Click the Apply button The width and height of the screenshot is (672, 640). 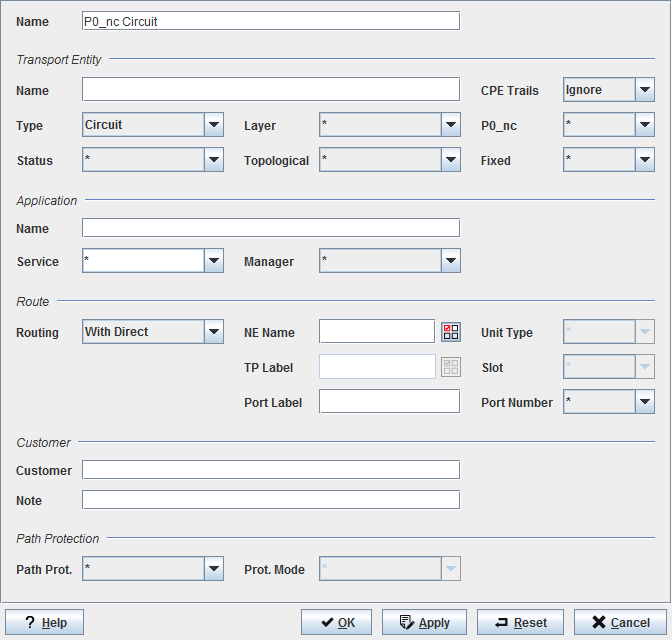point(424,622)
